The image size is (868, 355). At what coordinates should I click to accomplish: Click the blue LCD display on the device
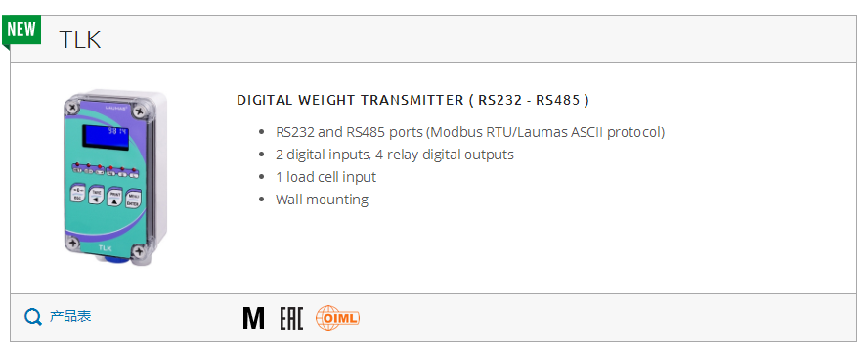[x=106, y=137]
